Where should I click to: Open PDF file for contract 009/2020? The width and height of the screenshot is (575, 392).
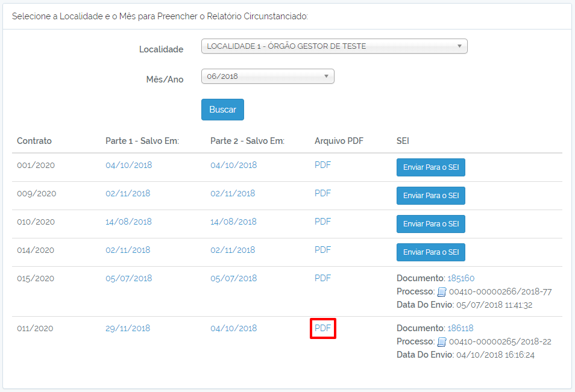pyautogui.click(x=322, y=193)
